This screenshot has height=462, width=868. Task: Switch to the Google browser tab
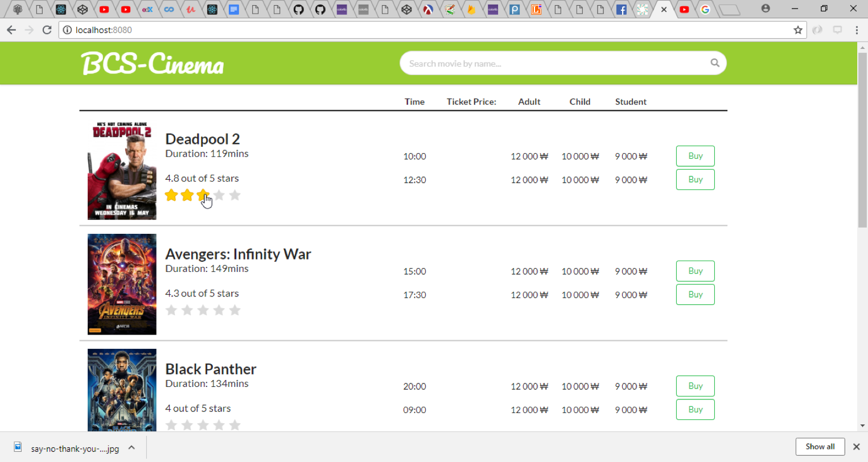click(705, 9)
